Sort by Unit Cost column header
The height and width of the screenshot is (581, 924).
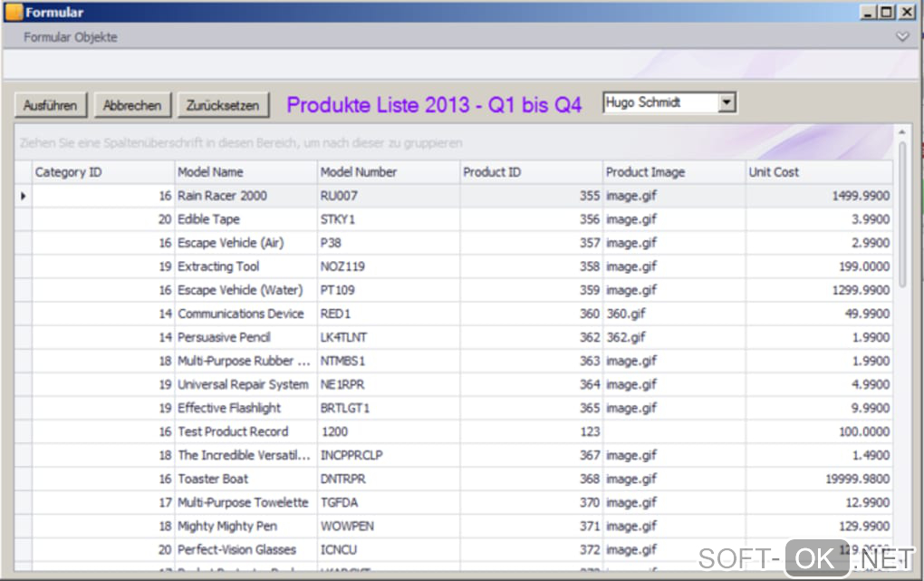[x=819, y=172]
